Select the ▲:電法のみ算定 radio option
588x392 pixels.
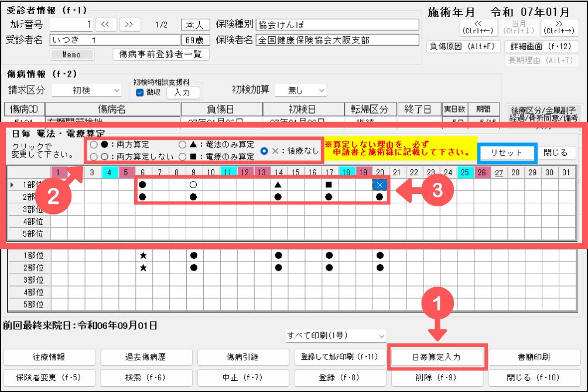point(183,145)
